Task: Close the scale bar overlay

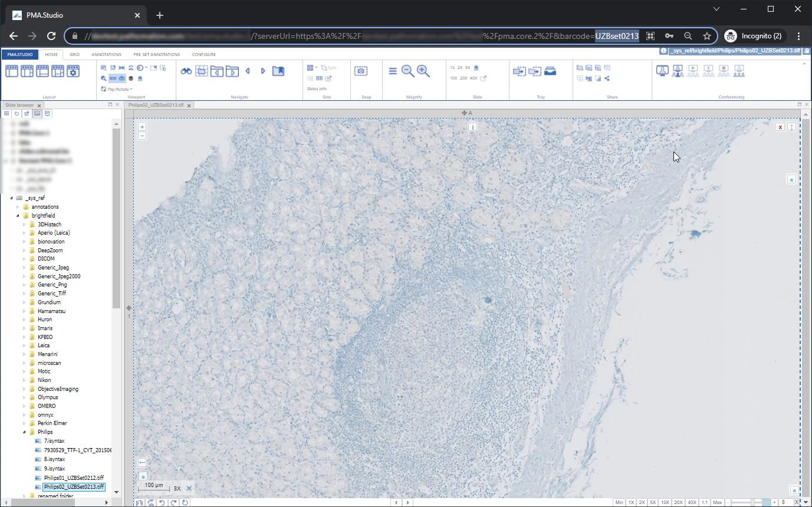Action: (x=189, y=488)
